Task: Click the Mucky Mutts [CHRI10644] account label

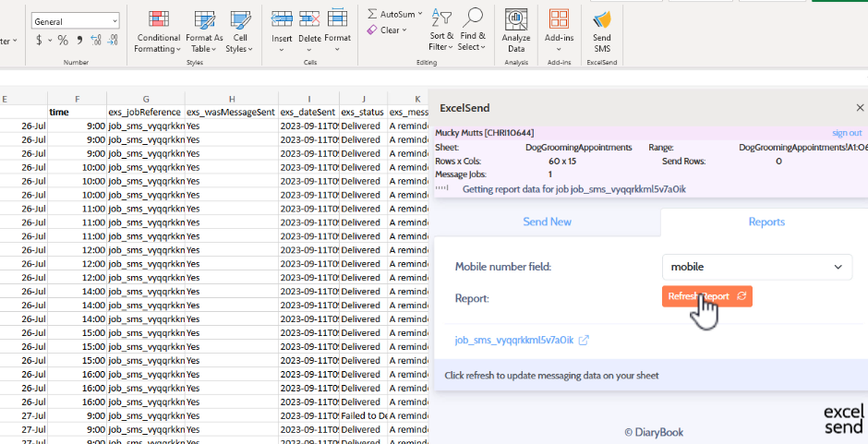Action: (485, 133)
